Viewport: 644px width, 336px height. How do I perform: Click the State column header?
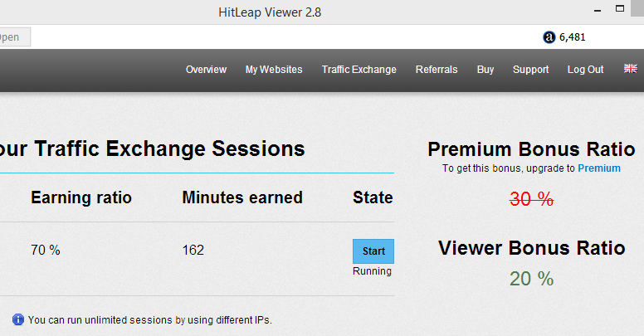pos(373,197)
